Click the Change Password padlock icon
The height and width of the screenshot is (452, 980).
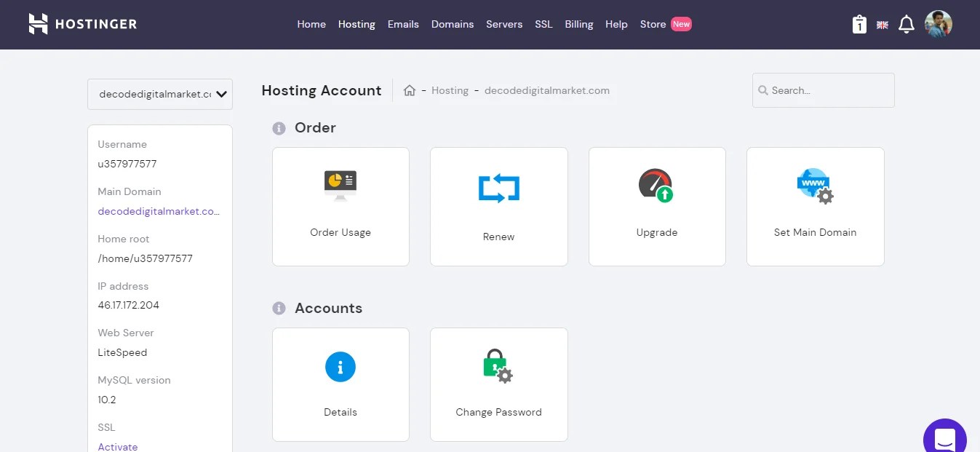pyautogui.click(x=498, y=366)
